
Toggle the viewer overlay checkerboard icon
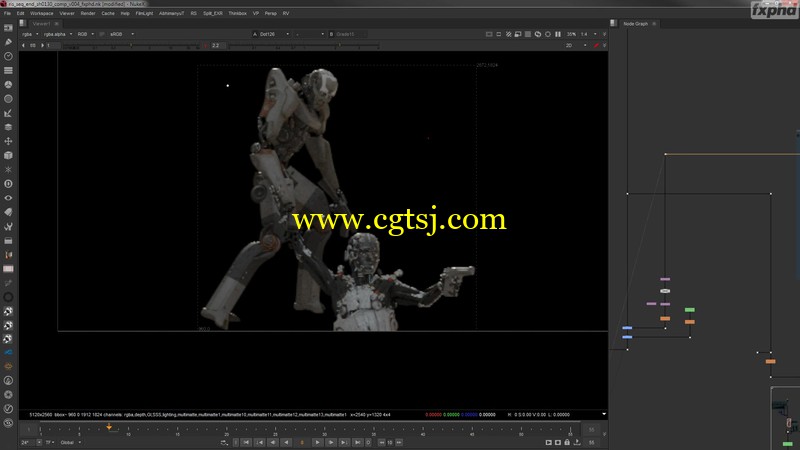528,34
